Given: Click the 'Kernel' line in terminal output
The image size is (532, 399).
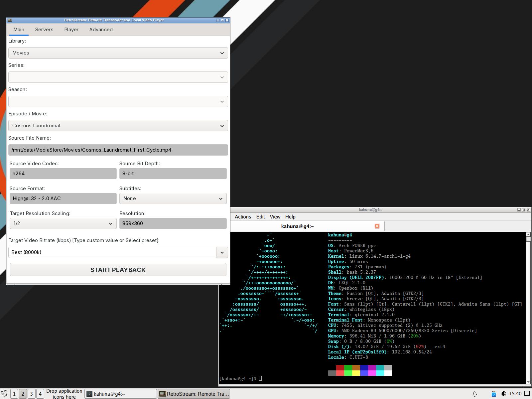Looking at the screenshot, I should pyautogui.click(x=369, y=256).
